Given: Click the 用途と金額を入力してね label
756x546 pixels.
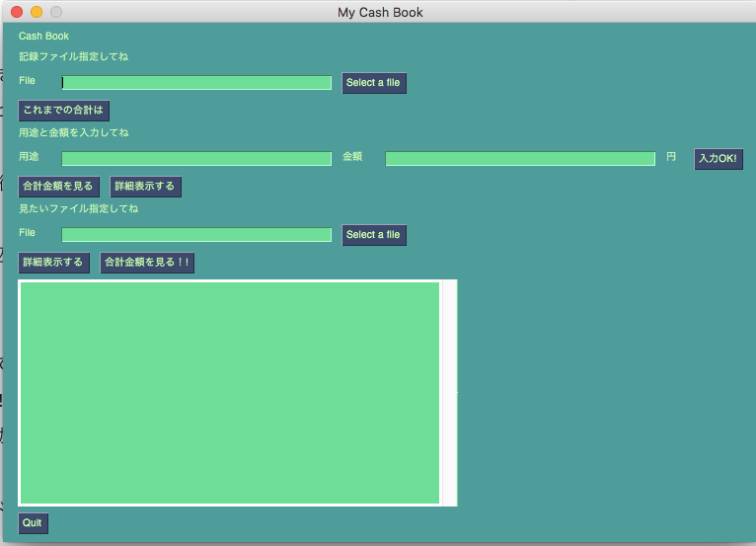Looking at the screenshot, I should pyautogui.click(x=73, y=133).
